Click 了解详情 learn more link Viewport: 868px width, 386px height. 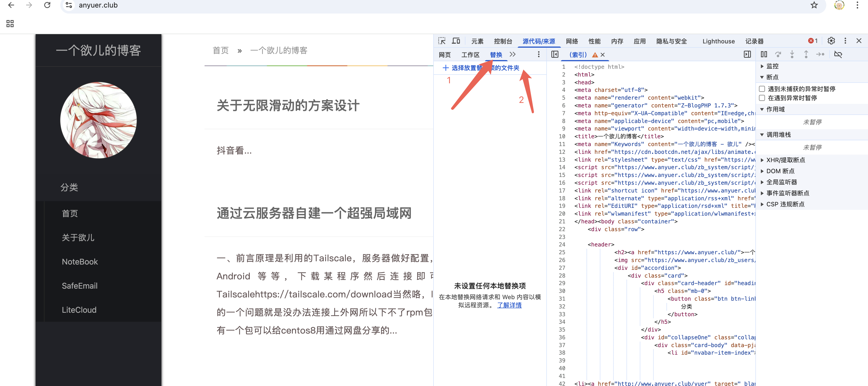(509, 305)
